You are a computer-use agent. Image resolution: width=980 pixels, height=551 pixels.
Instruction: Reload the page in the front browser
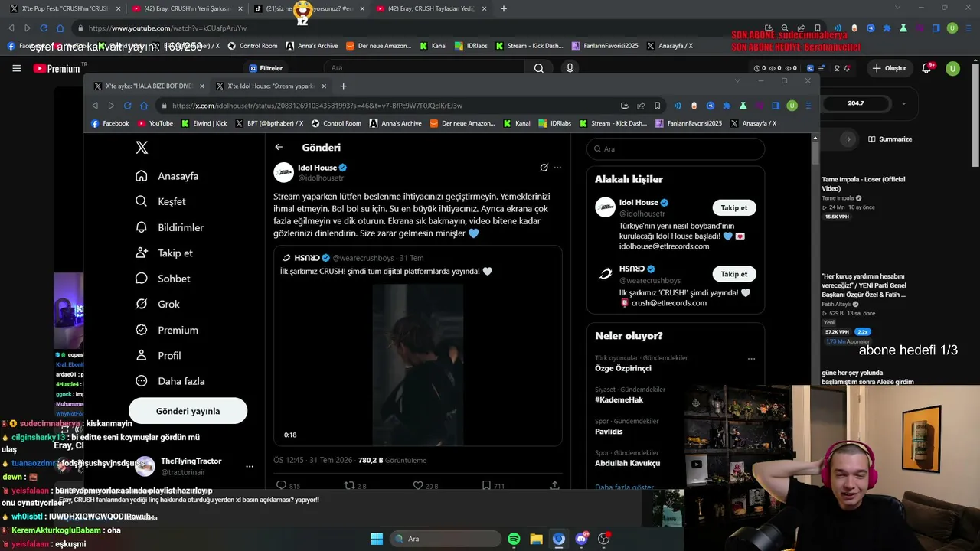pyautogui.click(x=127, y=106)
